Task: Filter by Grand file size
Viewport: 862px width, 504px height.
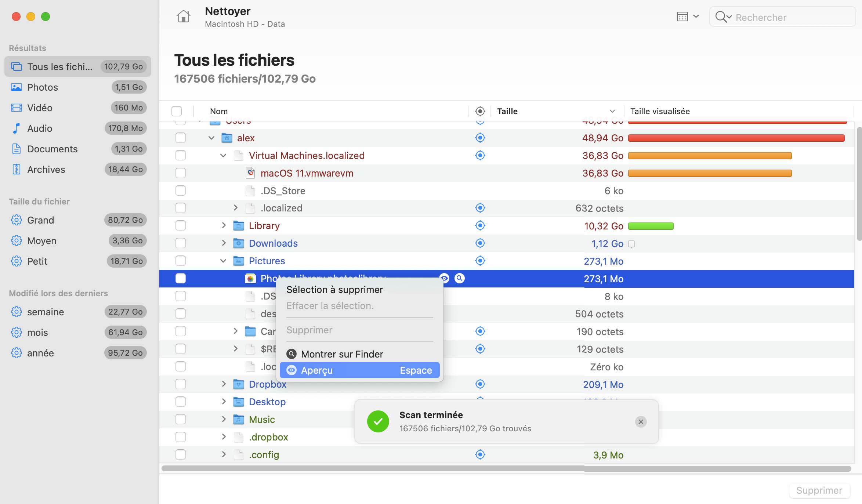Action: pos(41,220)
